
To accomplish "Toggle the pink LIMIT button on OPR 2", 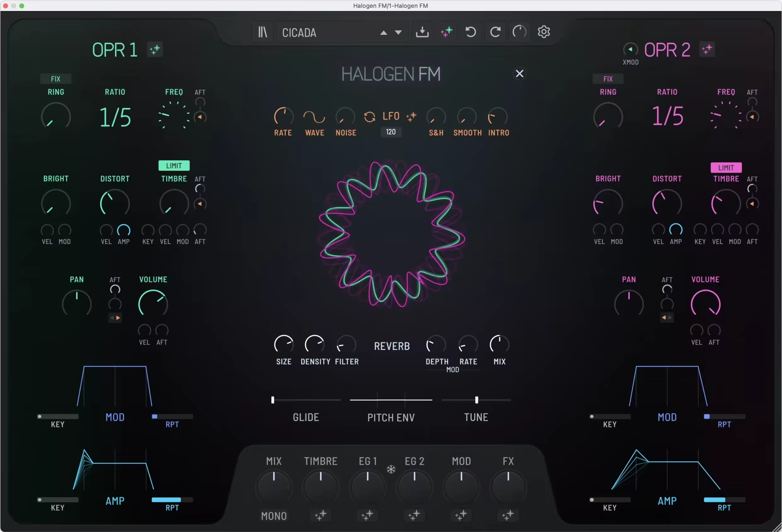I will click(x=726, y=167).
